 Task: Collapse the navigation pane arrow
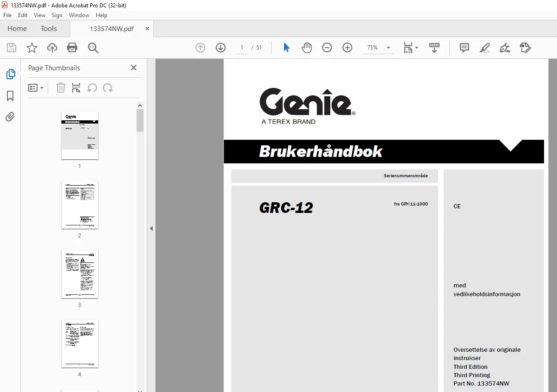click(151, 228)
